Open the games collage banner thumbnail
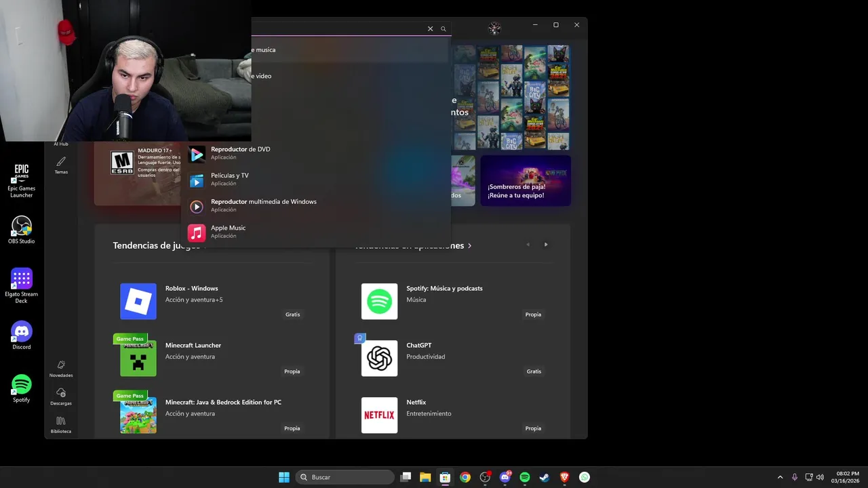Viewport: 868px width, 488px height. pos(512,97)
